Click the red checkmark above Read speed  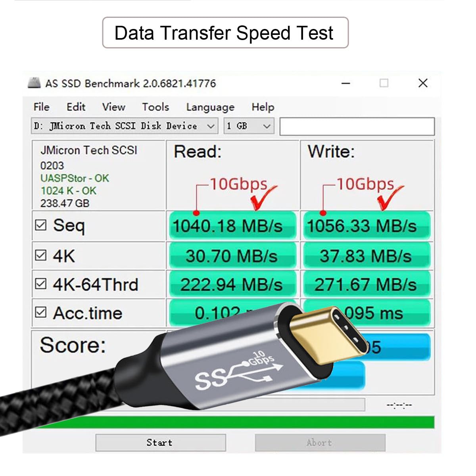tap(263, 197)
